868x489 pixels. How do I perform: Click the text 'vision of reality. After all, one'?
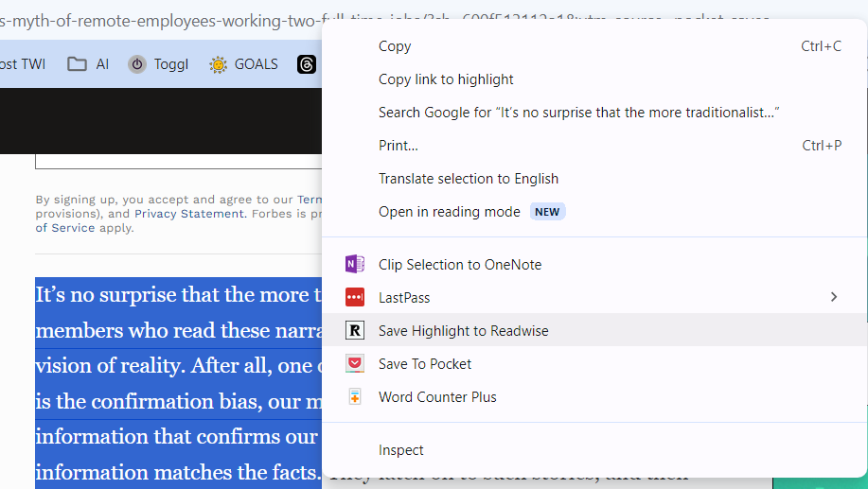pyautogui.click(x=175, y=366)
